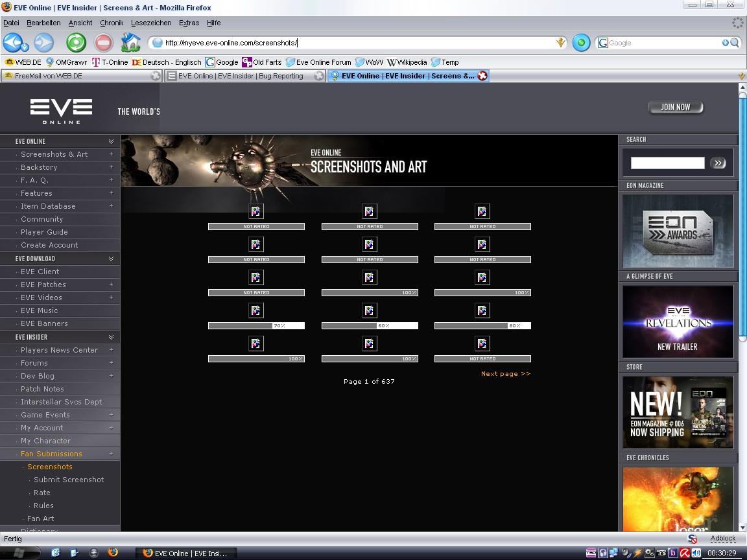Open the Player Guide sidebar link
Image resolution: width=747 pixels, height=560 pixels.
pos(44,232)
